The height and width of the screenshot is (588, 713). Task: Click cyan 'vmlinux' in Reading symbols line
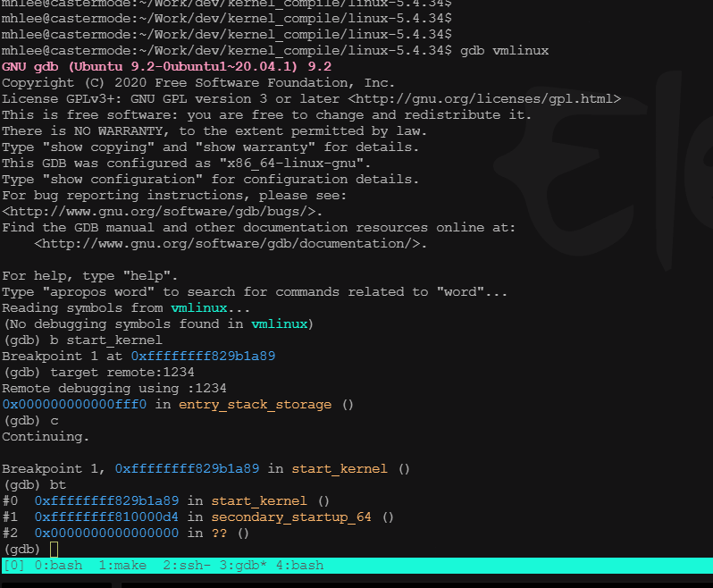point(198,308)
